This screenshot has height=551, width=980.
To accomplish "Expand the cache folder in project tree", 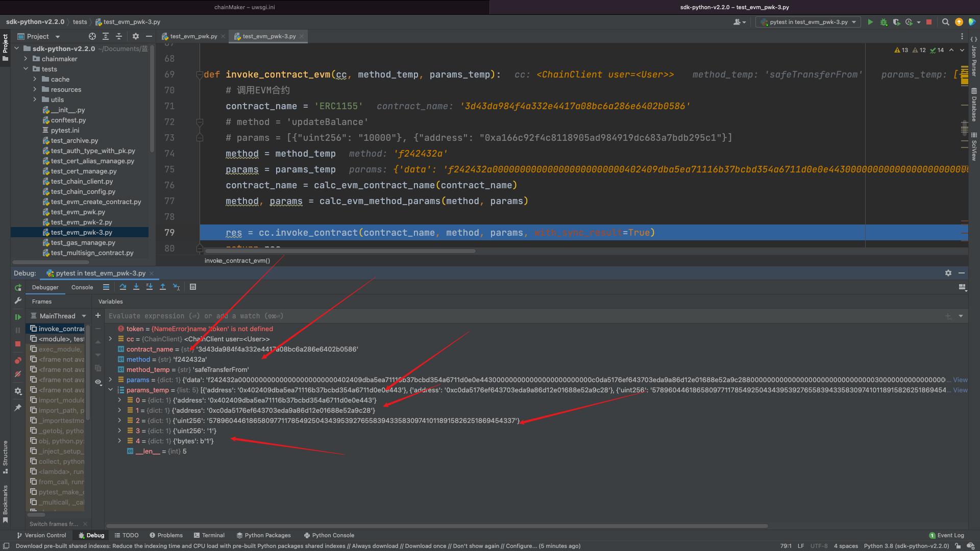I will point(35,79).
